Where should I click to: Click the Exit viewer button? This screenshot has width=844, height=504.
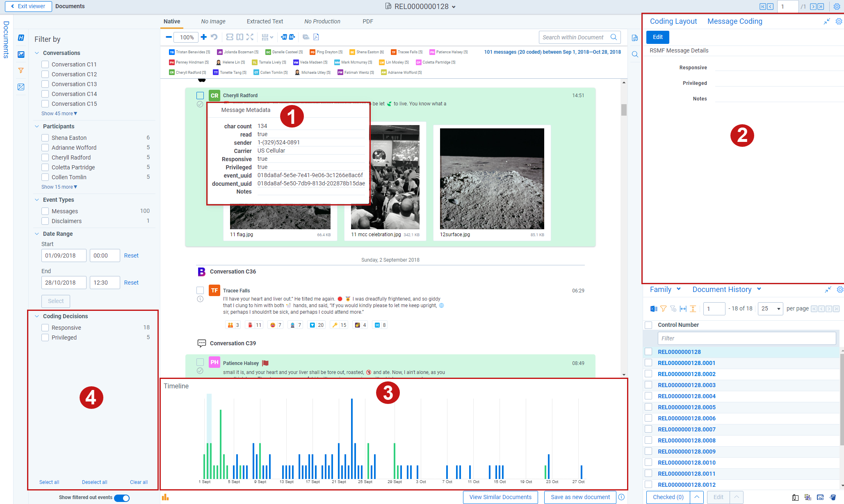(28, 7)
